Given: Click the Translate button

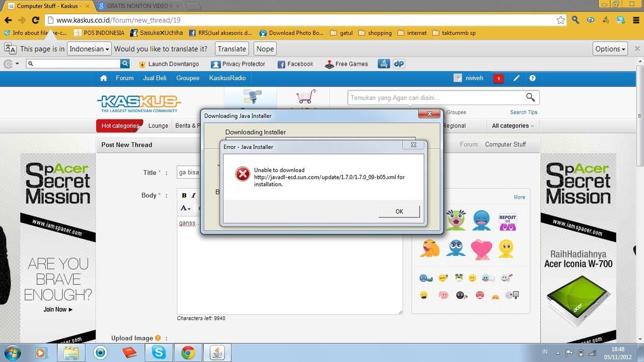Looking at the screenshot, I should pos(232,49).
